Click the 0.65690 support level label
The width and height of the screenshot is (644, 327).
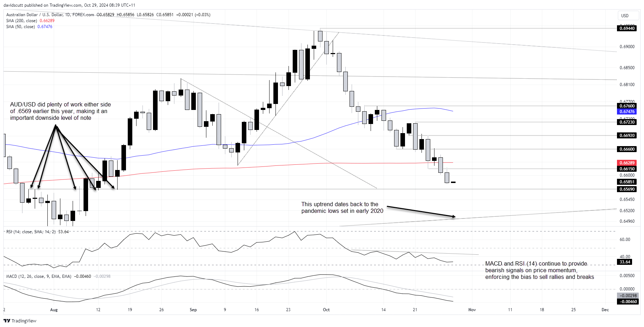click(x=627, y=189)
